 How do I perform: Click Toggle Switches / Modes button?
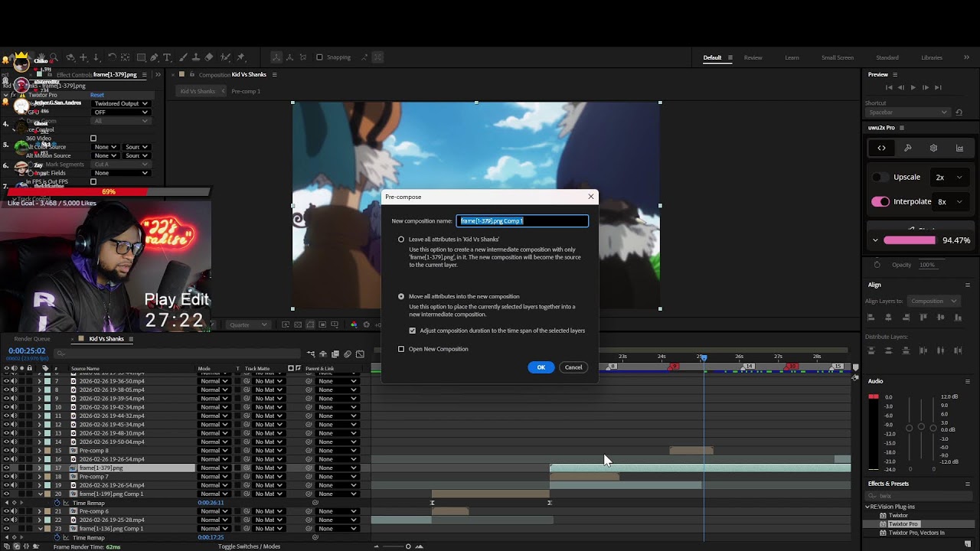coord(249,546)
